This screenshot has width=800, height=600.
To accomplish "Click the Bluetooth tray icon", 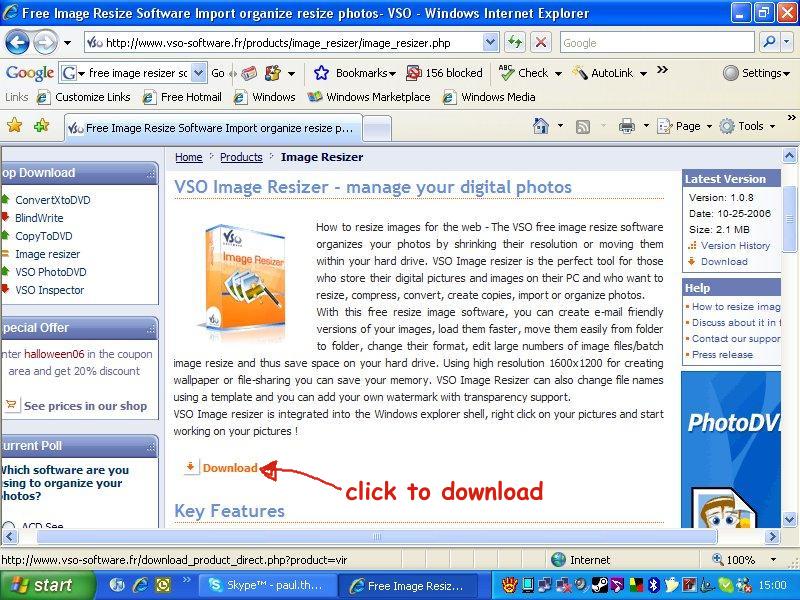I will (x=653, y=585).
